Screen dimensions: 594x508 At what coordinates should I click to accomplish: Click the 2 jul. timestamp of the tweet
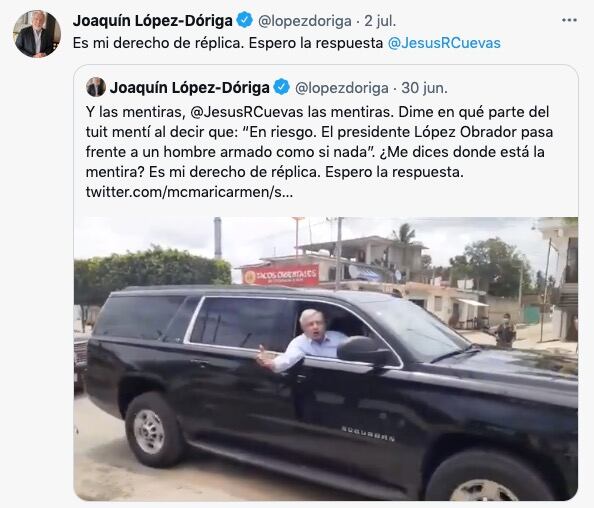click(380, 21)
